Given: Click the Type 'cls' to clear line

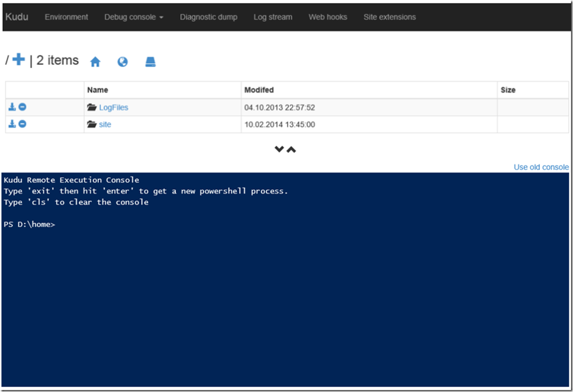Looking at the screenshot, I should 76,202.
